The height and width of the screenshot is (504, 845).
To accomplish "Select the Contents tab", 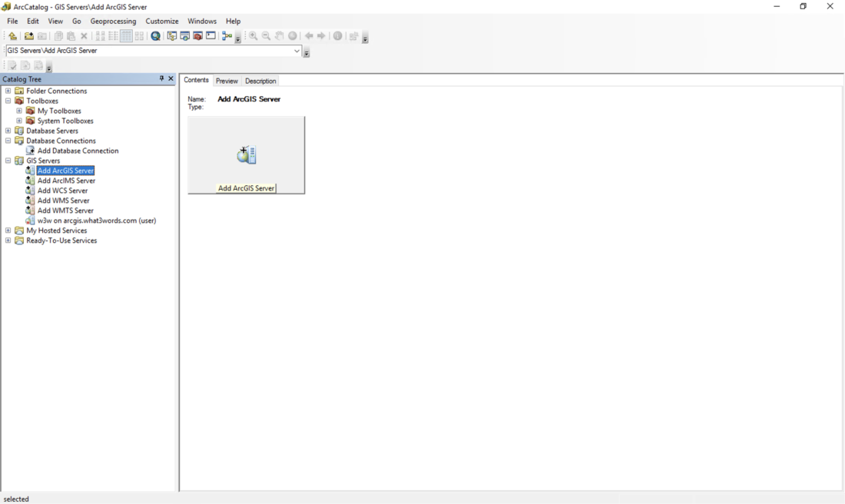I will pyautogui.click(x=196, y=80).
